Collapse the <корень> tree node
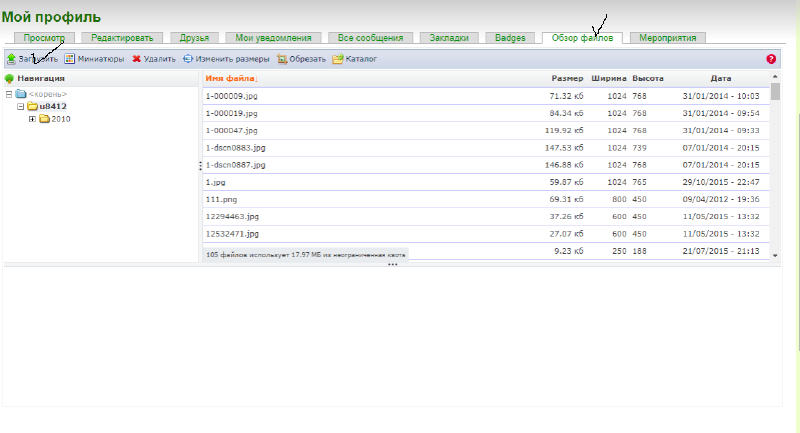This screenshot has height=433, width=800. (x=9, y=94)
